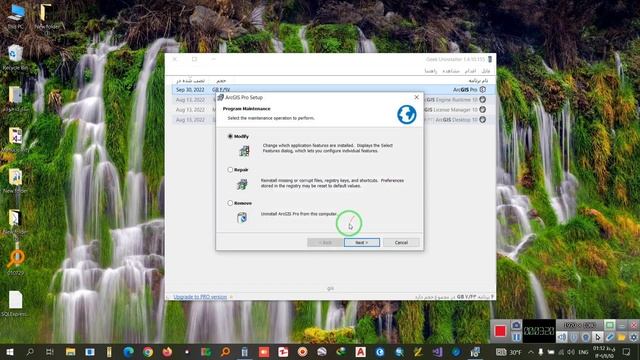This screenshot has height=360, width=640.
Task: Open File Explorer from the taskbar
Action: [x=71, y=352]
